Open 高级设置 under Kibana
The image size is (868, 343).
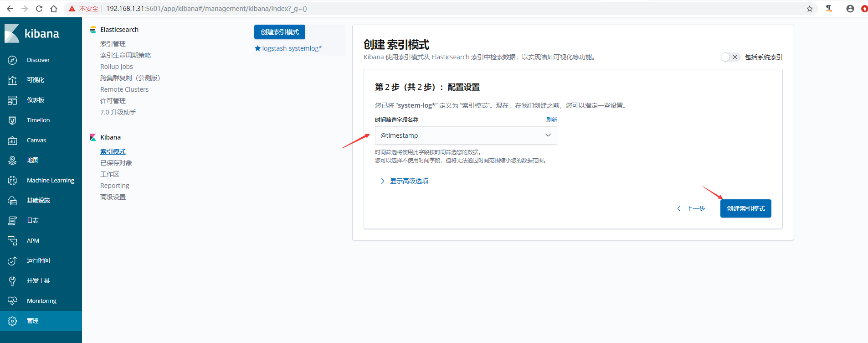(113, 197)
